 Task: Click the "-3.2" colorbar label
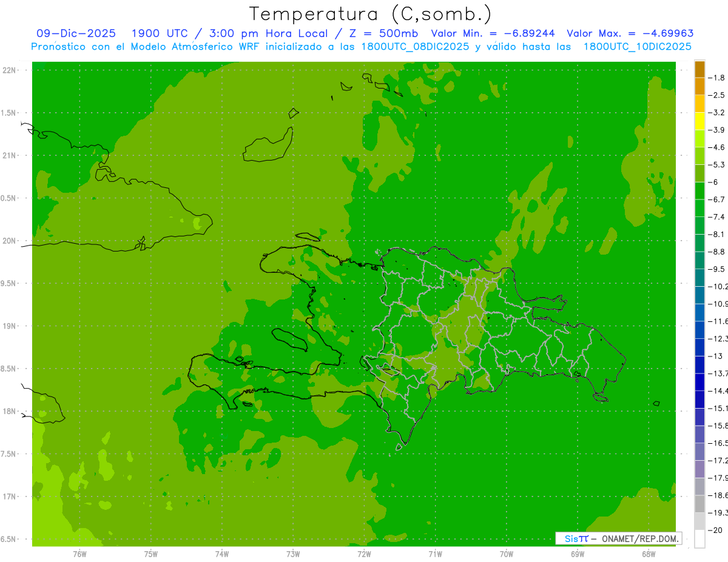tap(716, 113)
